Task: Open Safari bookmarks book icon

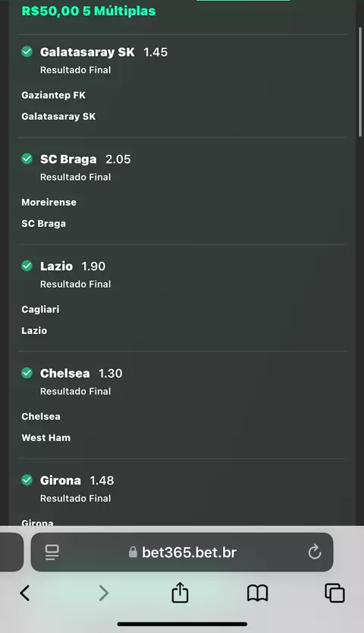Action: pyautogui.click(x=258, y=593)
